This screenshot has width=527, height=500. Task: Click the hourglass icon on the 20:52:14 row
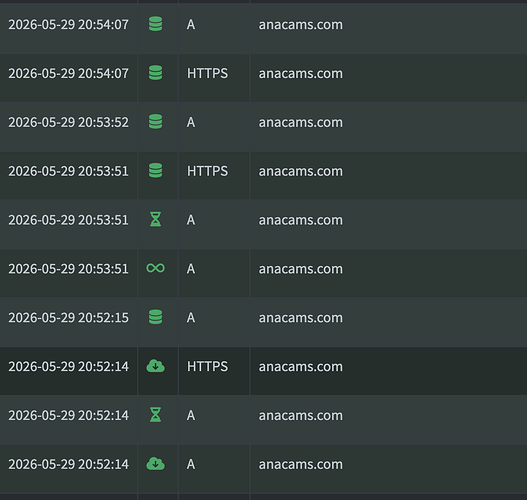[x=155, y=415]
